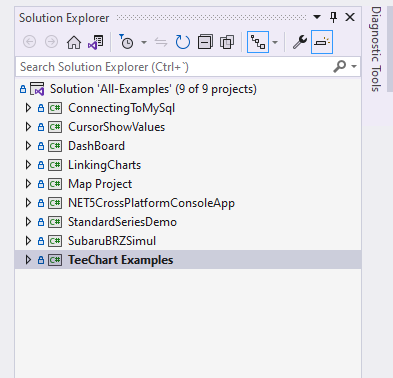
Task: Select NET5CrossPlatformConsoleApp project name
Action: 151,203
